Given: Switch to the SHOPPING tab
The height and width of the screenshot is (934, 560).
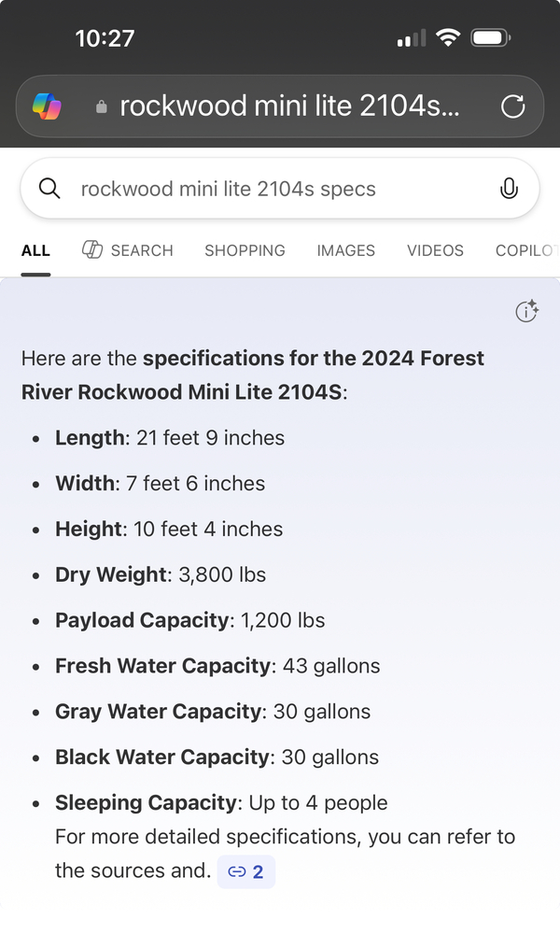Looking at the screenshot, I should click(x=245, y=250).
